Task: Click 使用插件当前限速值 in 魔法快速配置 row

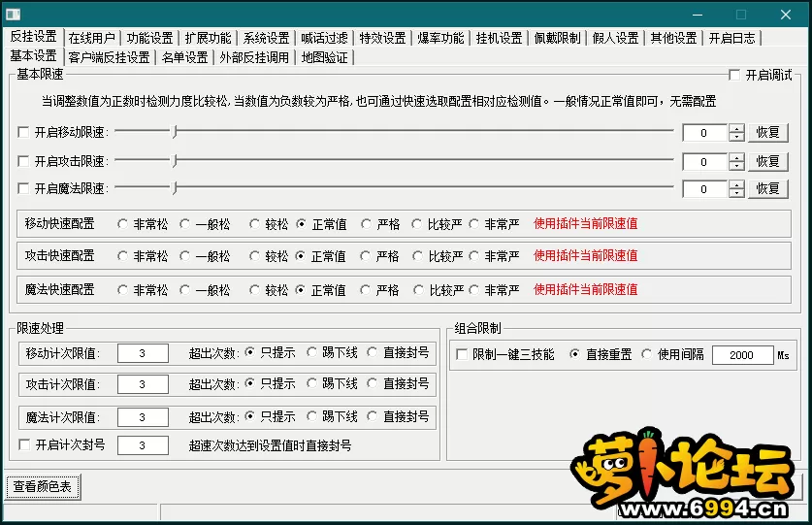Action: [x=586, y=289]
